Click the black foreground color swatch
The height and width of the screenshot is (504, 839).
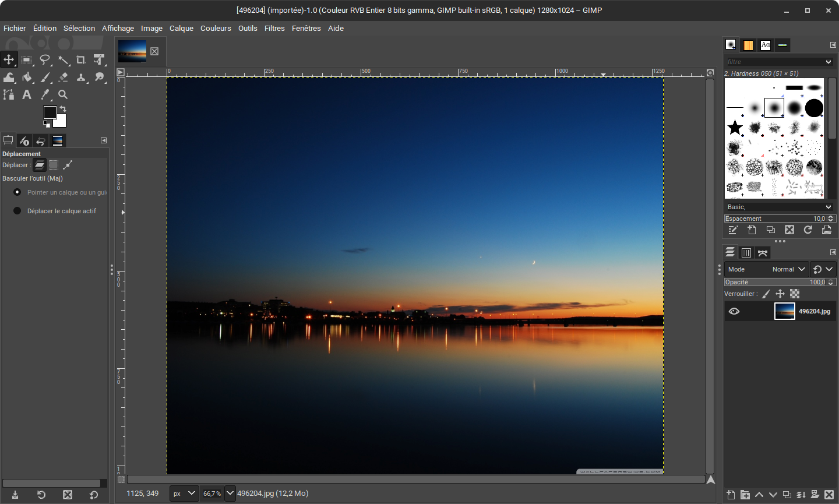[x=50, y=112]
